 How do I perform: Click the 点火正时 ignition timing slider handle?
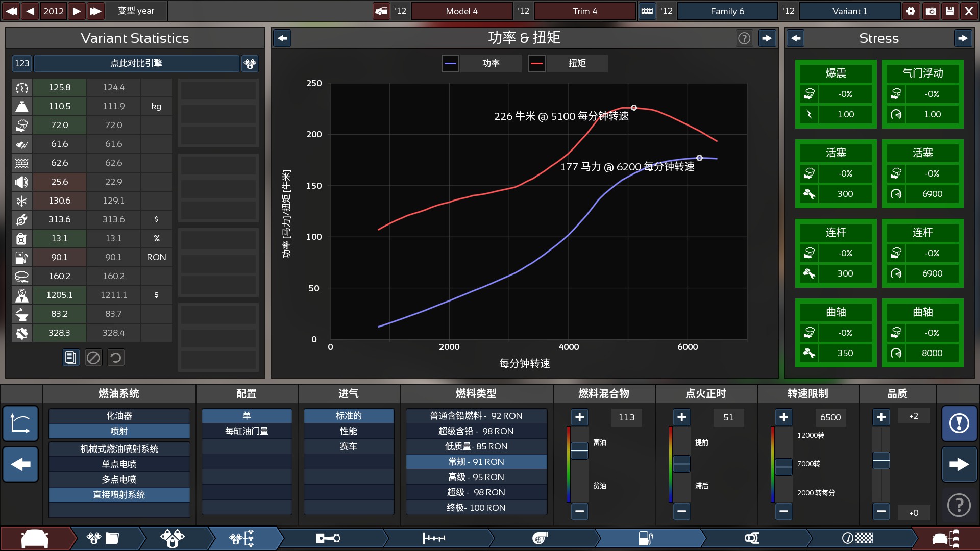click(x=681, y=464)
